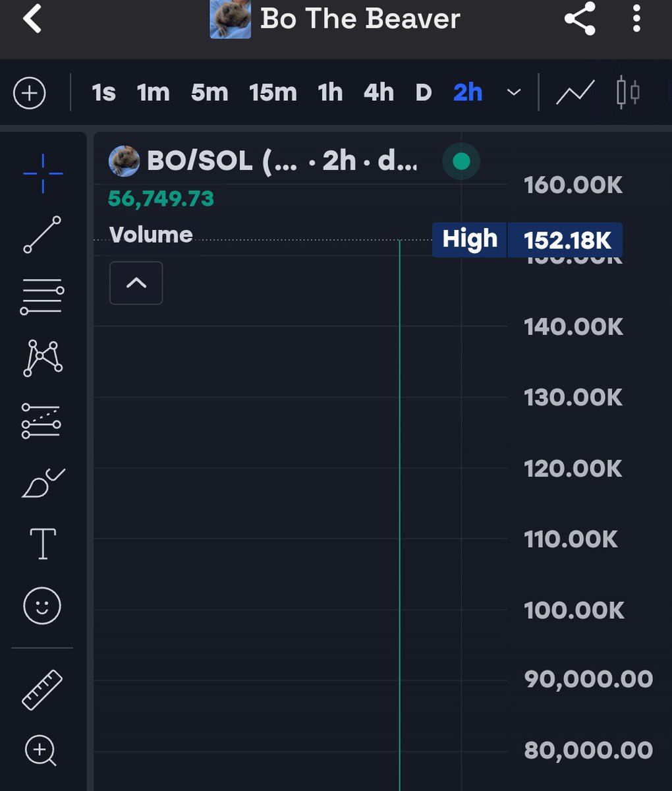Go back using the left arrow
Viewport: 672px width, 791px height.
[x=32, y=18]
